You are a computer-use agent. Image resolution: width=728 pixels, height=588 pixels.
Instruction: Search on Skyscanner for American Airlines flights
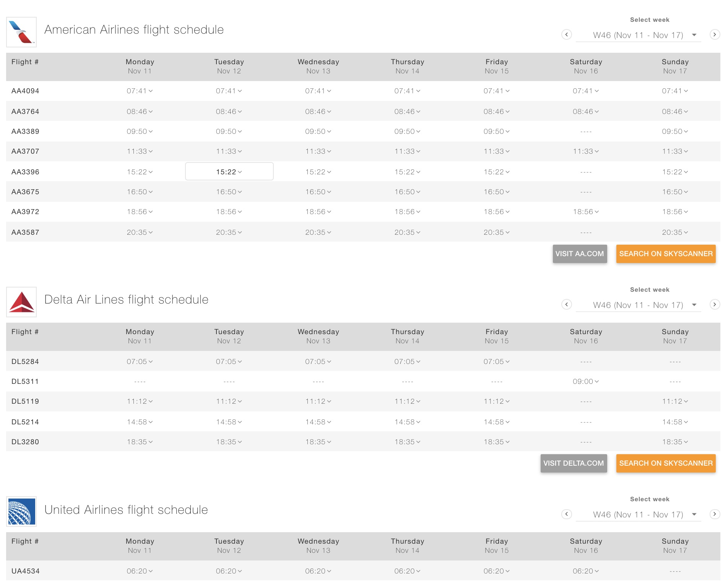pos(666,254)
